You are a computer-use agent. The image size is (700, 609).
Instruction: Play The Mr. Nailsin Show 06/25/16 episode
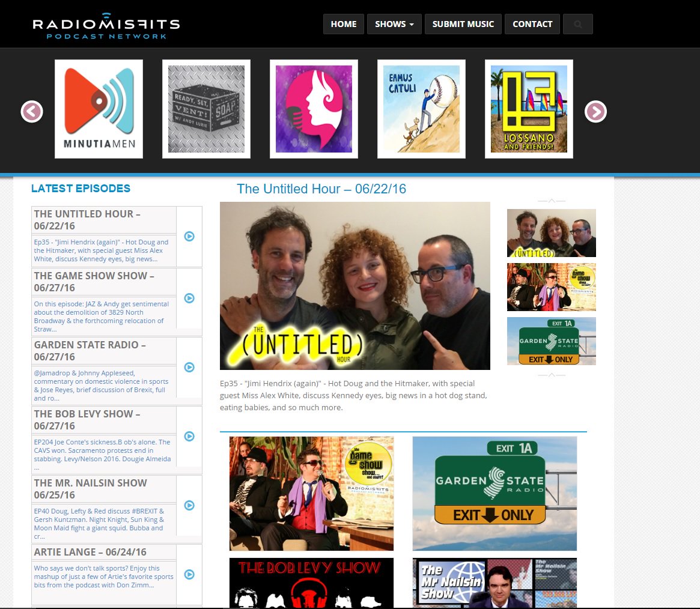coord(189,506)
